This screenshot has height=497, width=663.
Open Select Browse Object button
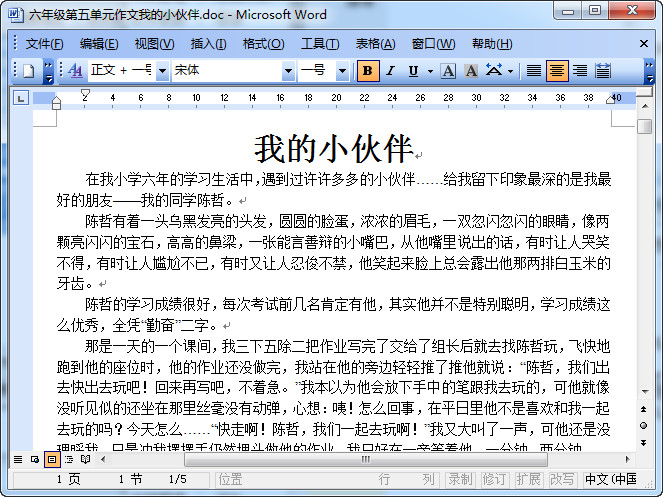click(644, 426)
